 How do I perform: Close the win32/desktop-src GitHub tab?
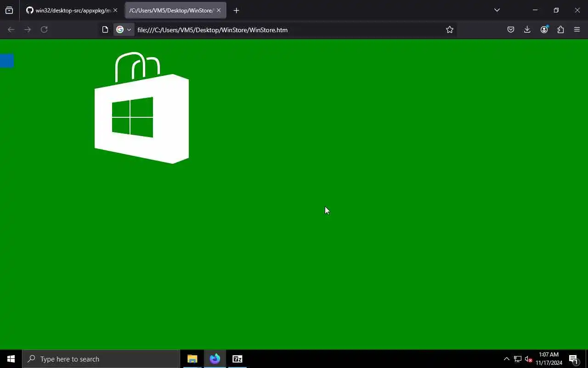(x=115, y=10)
